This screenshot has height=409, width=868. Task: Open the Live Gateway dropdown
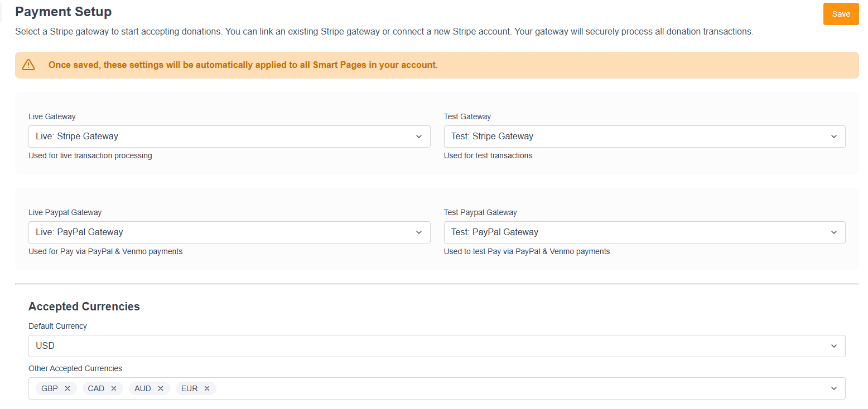[229, 136]
